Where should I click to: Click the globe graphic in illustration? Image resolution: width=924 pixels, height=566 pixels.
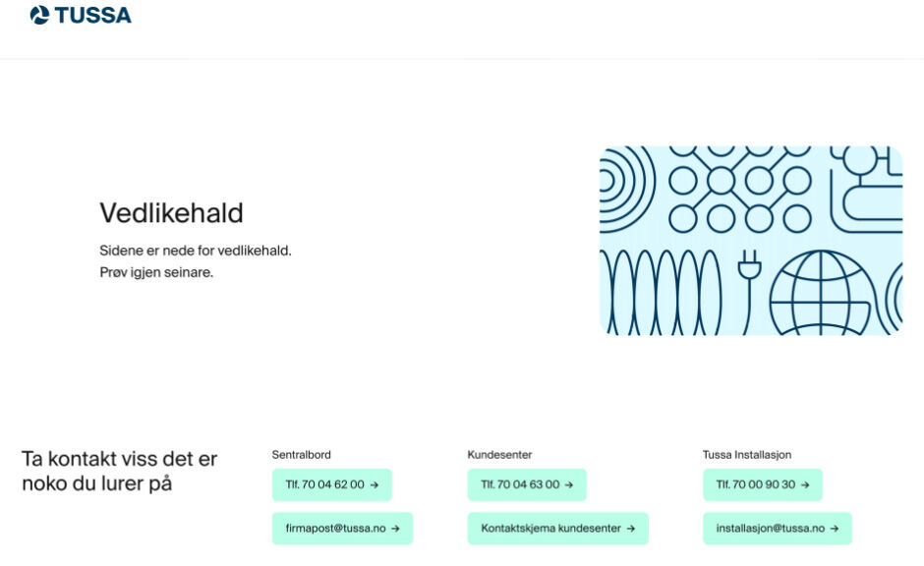pyautogui.click(x=823, y=293)
